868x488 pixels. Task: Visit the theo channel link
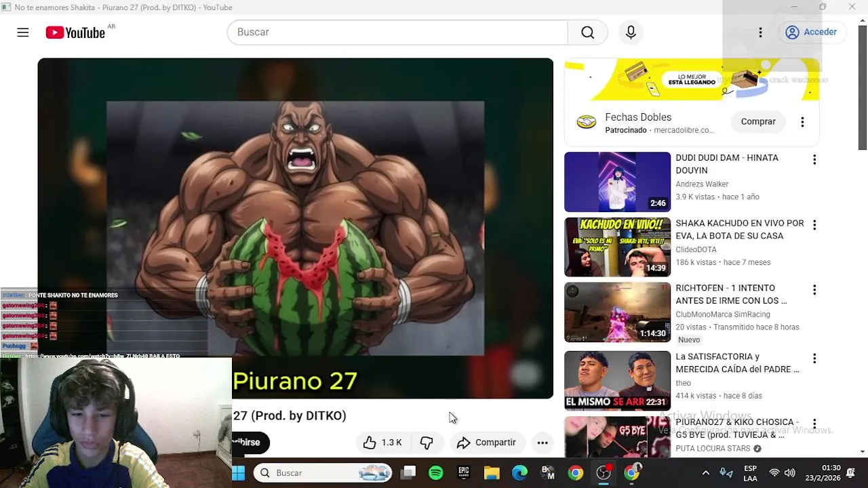(x=683, y=383)
